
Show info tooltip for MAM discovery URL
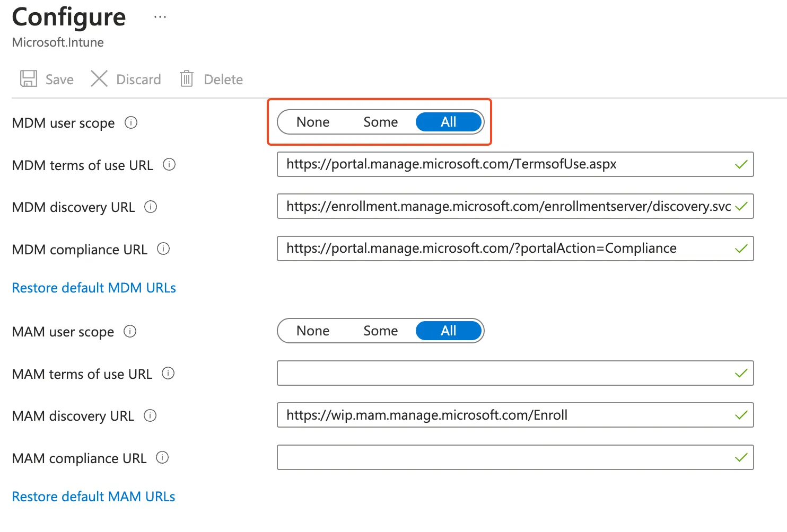(x=150, y=415)
